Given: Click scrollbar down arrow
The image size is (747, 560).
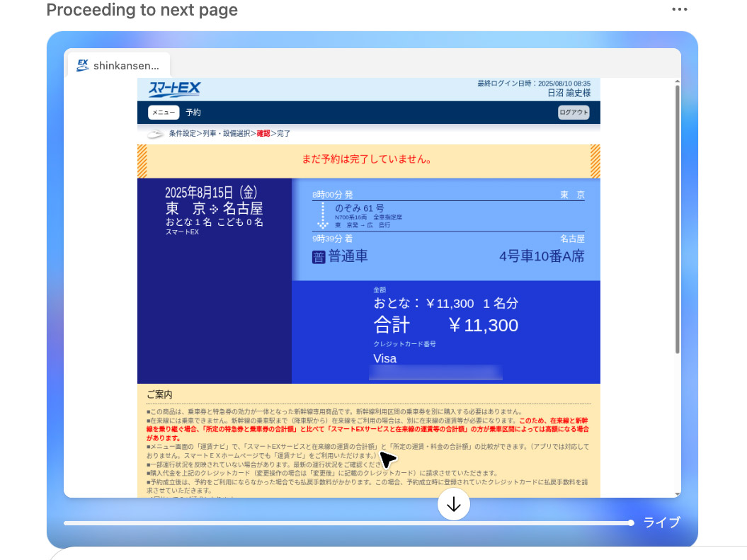Looking at the screenshot, I should (x=677, y=494).
